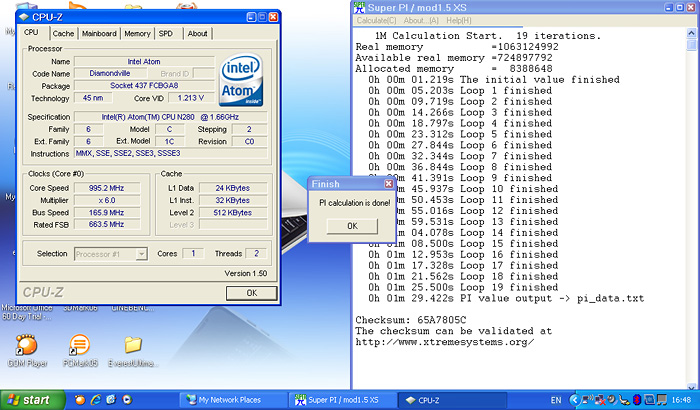Click the Diamondville code name value
The height and width of the screenshot is (410, 700).
[x=110, y=73]
